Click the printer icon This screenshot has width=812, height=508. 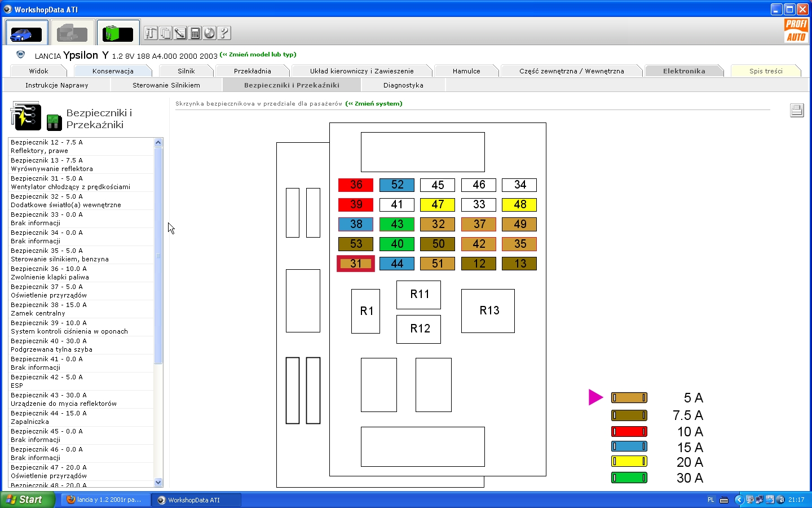tap(797, 110)
